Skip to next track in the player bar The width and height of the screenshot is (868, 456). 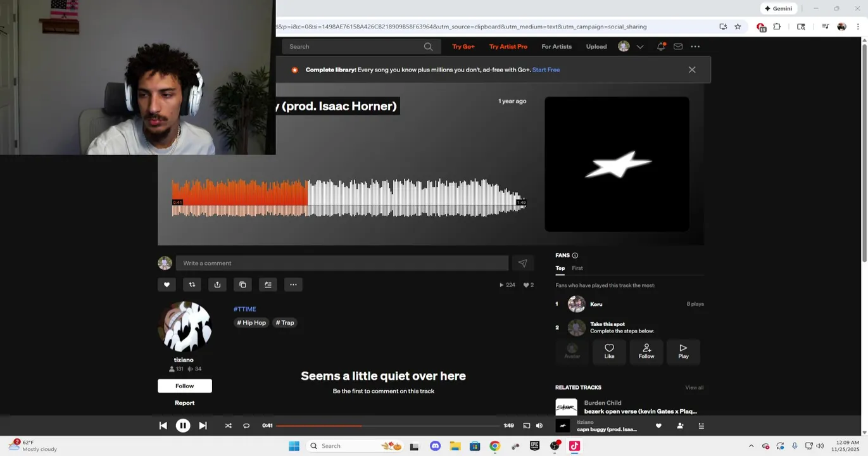click(203, 426)
